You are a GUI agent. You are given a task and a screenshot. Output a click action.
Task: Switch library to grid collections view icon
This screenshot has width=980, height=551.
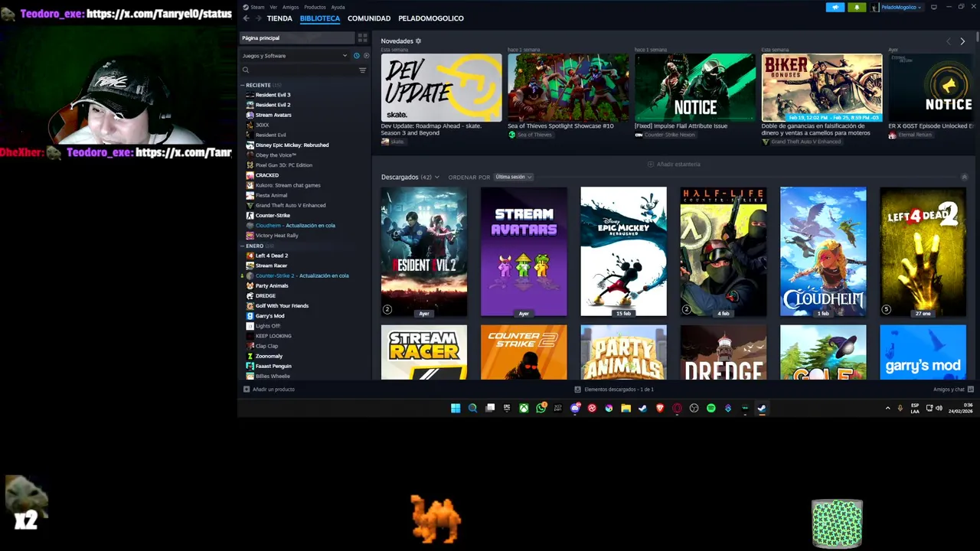tap(362, 37)
